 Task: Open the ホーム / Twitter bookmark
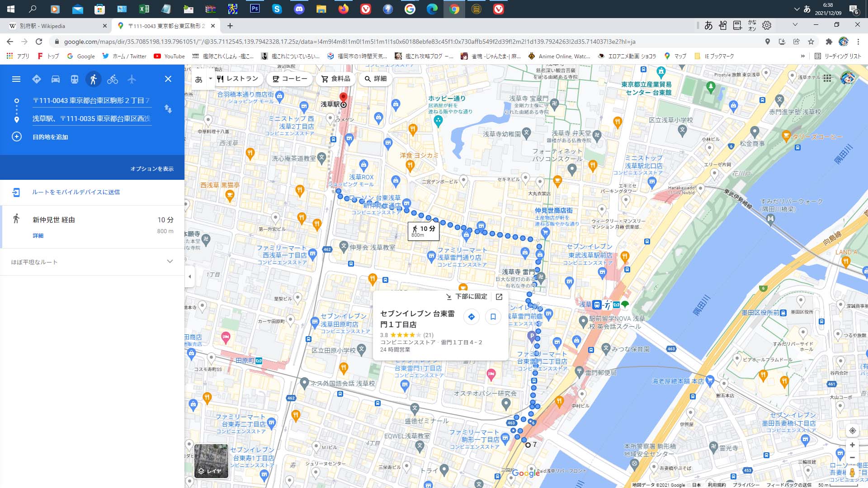[x=124, y=56]
